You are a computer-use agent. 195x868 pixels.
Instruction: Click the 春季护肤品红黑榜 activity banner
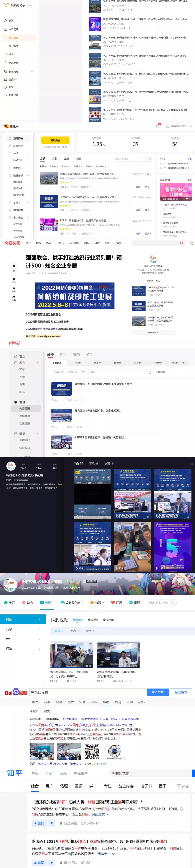coord(176,192)
